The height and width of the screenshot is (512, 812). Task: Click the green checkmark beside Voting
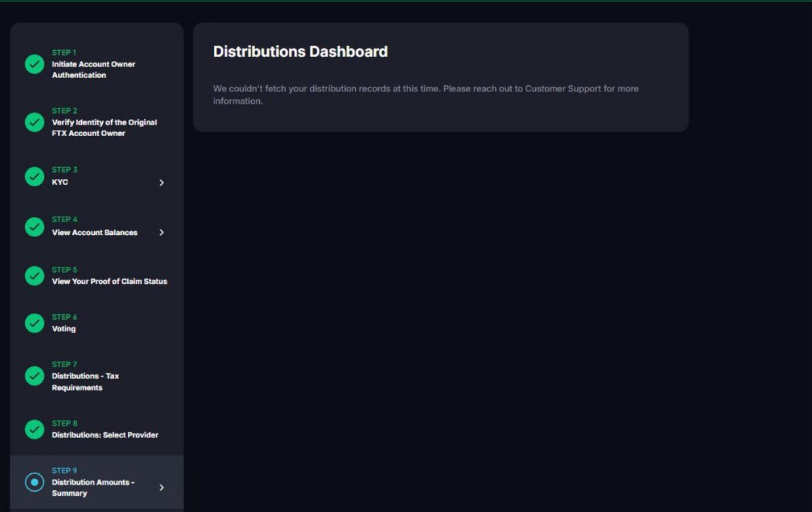tap(35, 323)
